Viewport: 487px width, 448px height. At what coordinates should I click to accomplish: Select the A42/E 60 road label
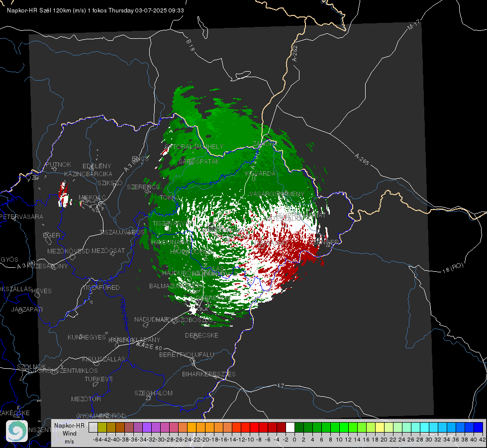(x=149, y=346)
